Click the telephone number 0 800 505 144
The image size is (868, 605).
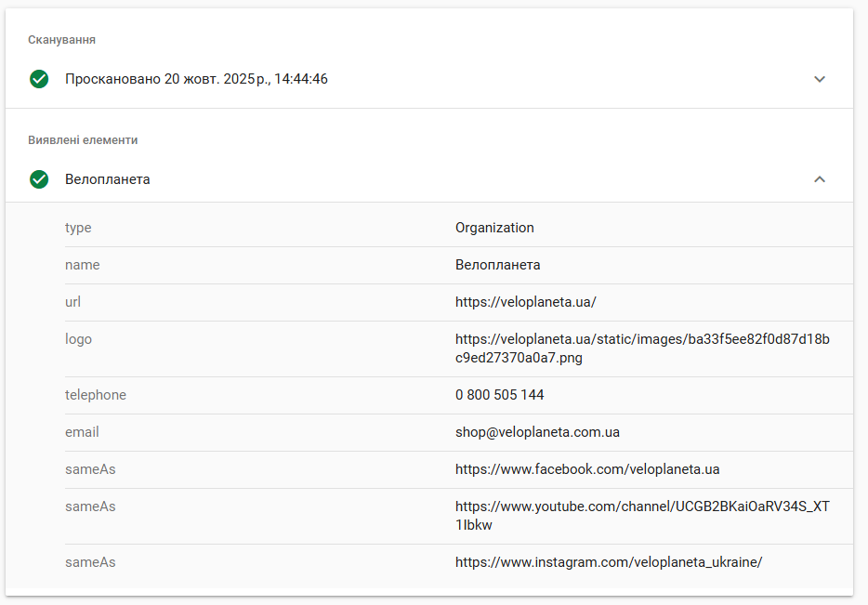[x=500, y=395]
